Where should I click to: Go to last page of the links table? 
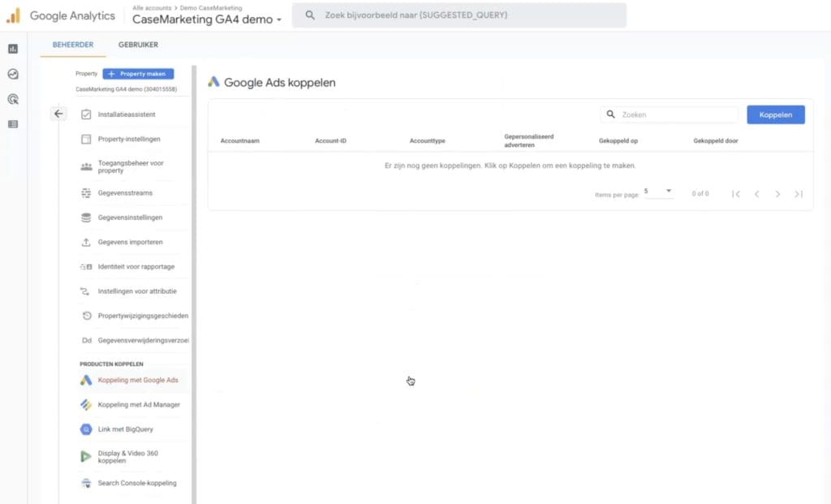click(x=799, y=194)
